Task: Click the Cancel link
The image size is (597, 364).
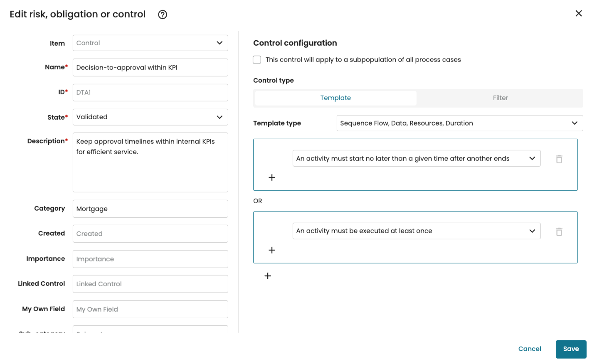Action: point(529,349)
